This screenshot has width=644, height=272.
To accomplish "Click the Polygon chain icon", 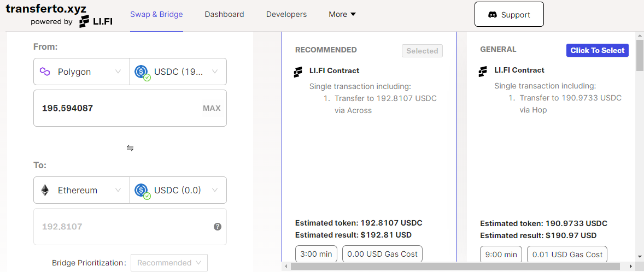I will click(45, 72).
